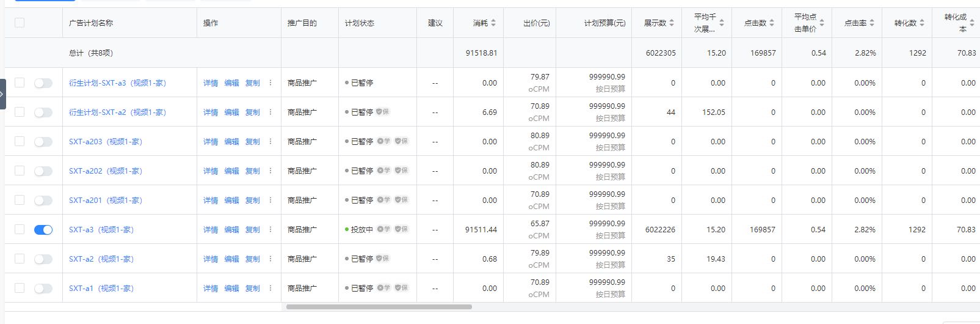Click the 广告计划名称 column header
The image size is (980, 324).
pos(91,23)
